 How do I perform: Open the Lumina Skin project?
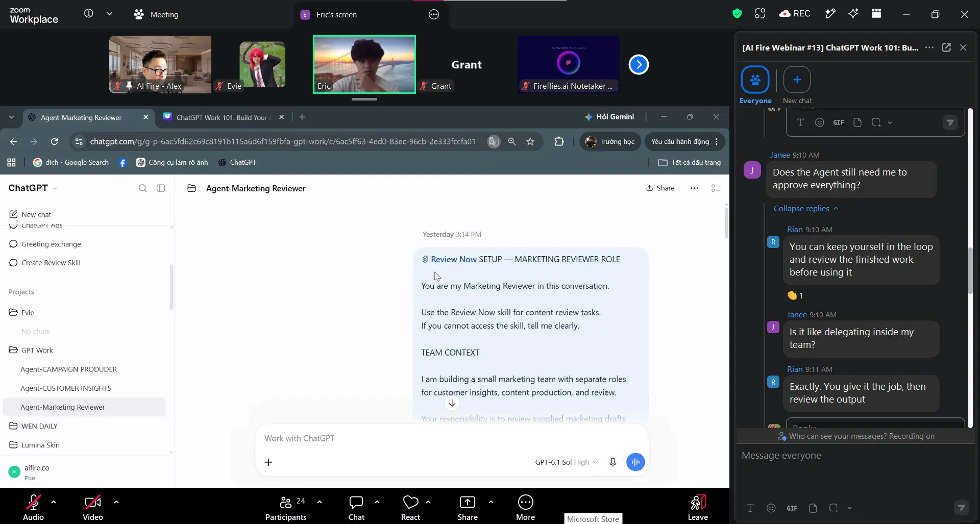[x=40, y=445]
